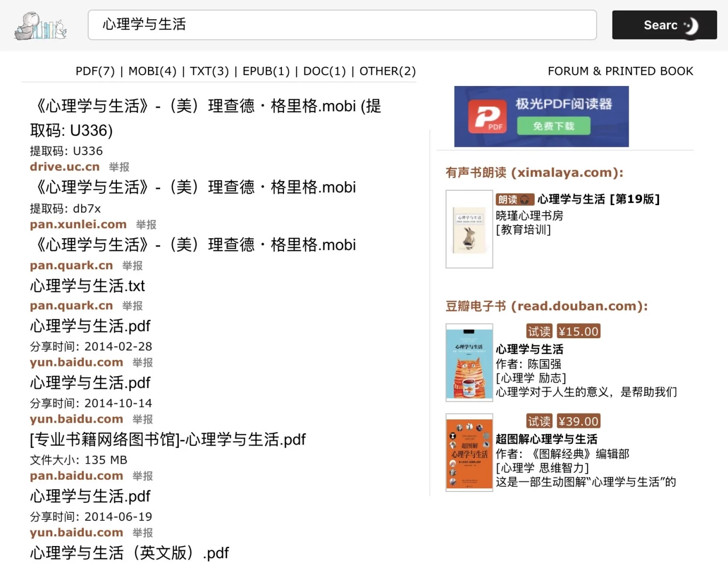Open pan.xunlei.com source link
Screen dimensions: 728x577
coord(78,224)
